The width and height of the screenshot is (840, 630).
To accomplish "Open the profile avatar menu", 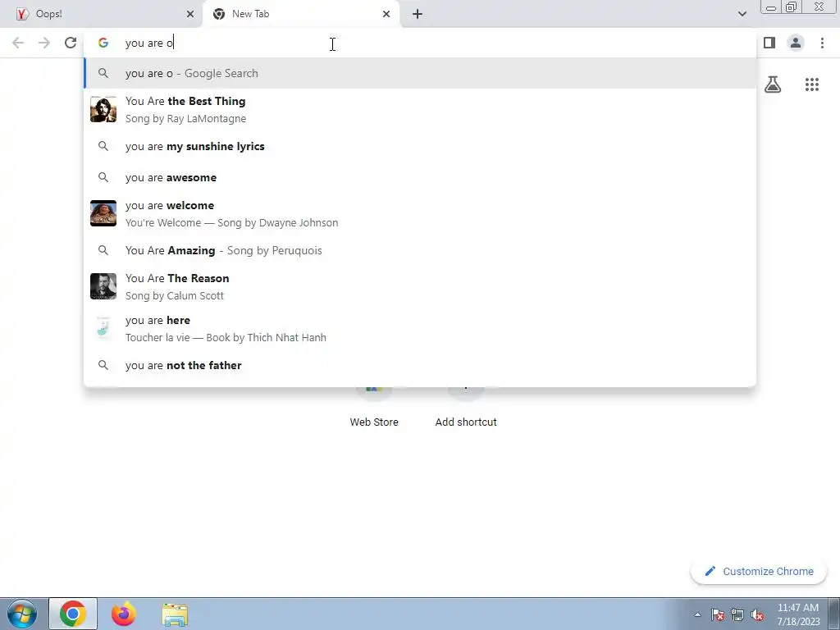I will pos(796,43).
